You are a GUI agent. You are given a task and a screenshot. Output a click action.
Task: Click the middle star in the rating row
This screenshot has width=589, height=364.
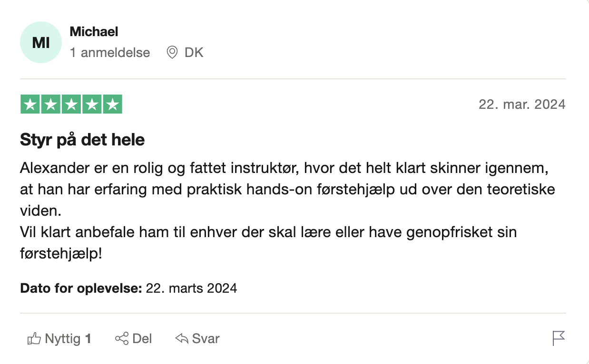[71, 104]
